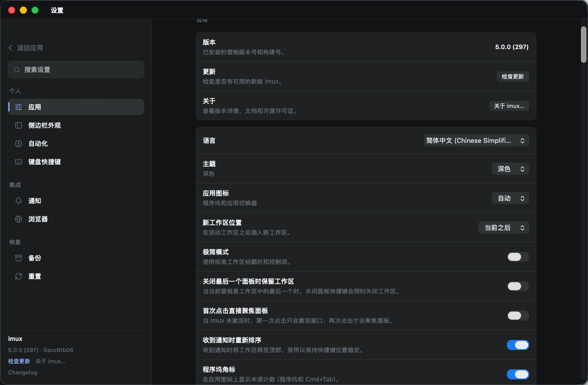Click the automation icon beside 自动化

pos(18,143)
